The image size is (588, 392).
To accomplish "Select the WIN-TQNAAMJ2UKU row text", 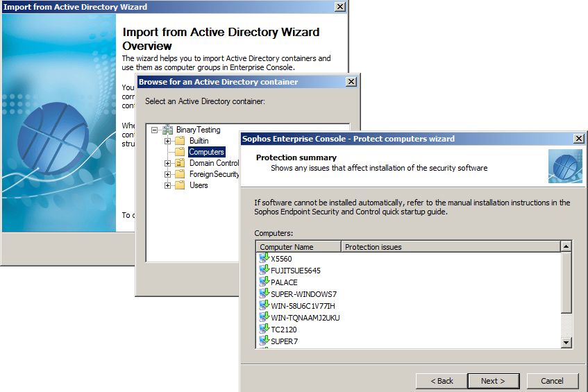I will click(305, 318).
